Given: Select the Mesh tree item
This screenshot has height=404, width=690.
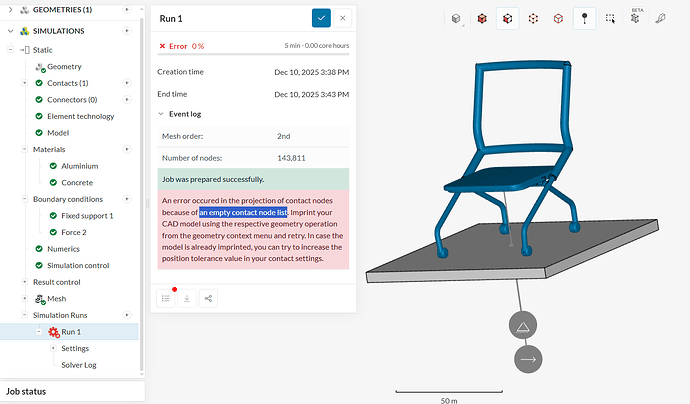Looking at the screenshot, I should click(57, 298).
